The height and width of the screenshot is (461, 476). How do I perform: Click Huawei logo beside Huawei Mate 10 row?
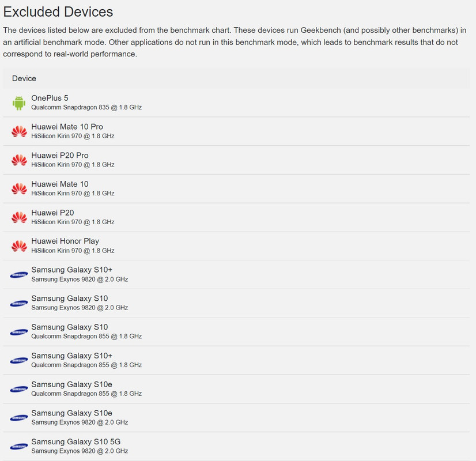[x=19, y=189]
